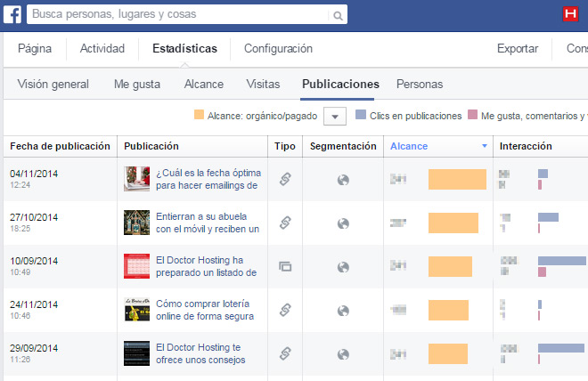588x381 pixels.
Task: Click album type icon for 10/09/2014 post
Action: (285, 266)
